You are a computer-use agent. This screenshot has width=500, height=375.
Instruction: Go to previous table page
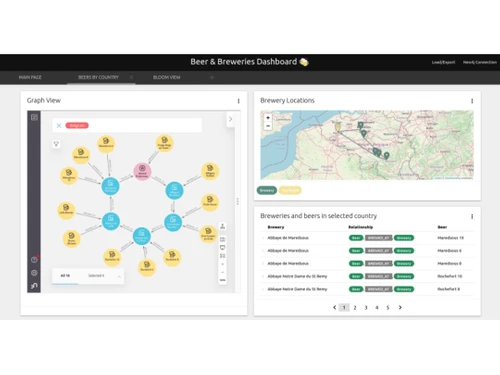(335, 307)
